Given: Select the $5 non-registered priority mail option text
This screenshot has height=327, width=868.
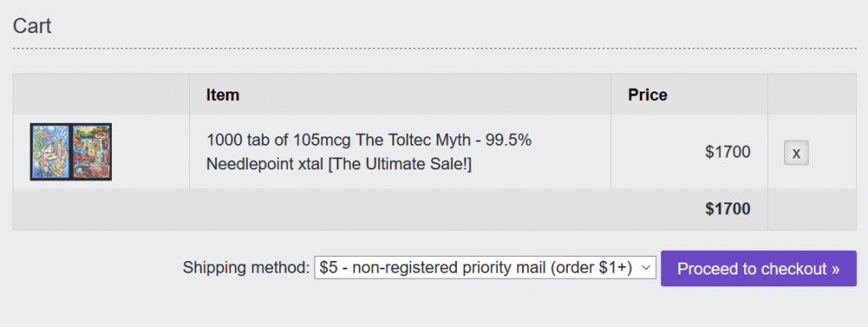Looking at the screenshot, I should point(476,268).
